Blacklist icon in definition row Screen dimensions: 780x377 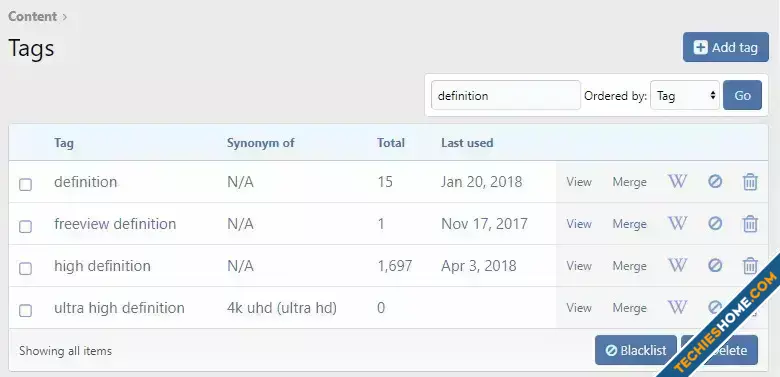[715, 182]
